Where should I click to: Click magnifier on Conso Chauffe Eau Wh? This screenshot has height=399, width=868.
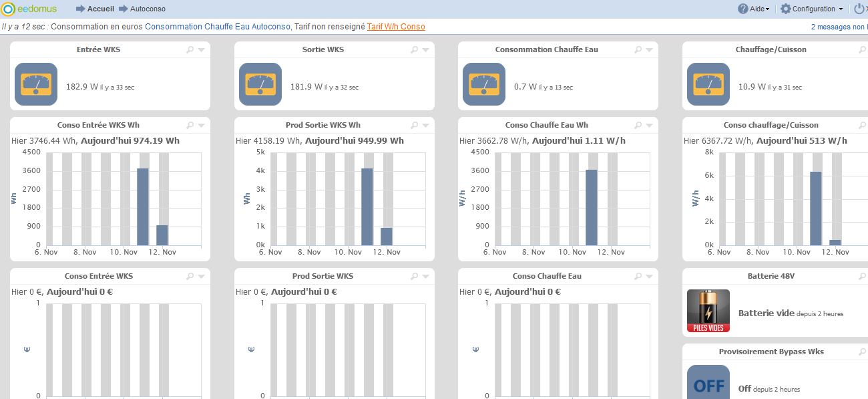click(x=638, y=126)
